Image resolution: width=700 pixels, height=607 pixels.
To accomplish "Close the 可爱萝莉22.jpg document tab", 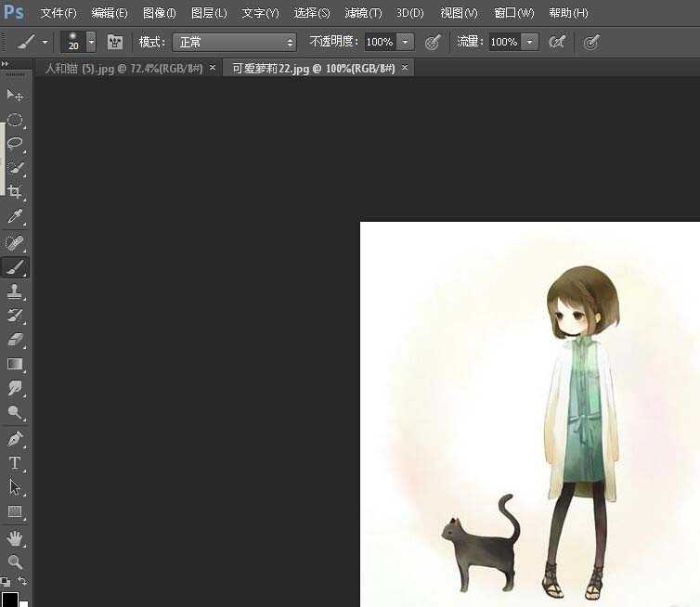I will (404, 68).
